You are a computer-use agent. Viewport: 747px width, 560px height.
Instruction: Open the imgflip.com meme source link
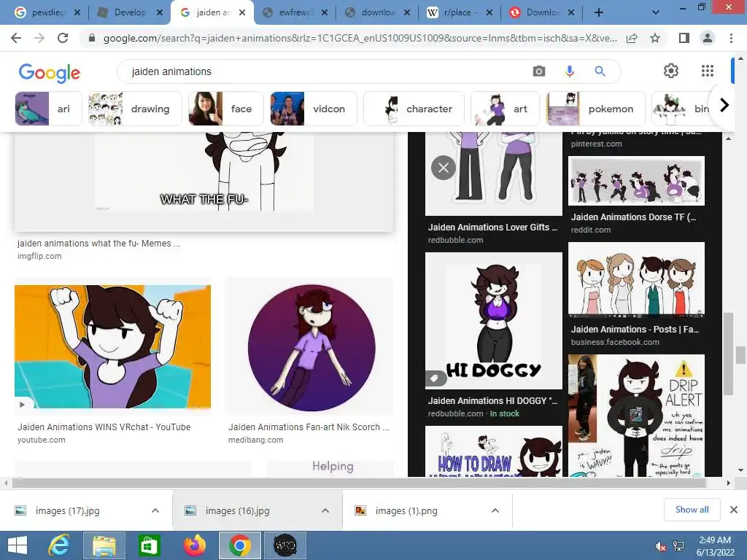pyautogui.click(x=99, y=249)
